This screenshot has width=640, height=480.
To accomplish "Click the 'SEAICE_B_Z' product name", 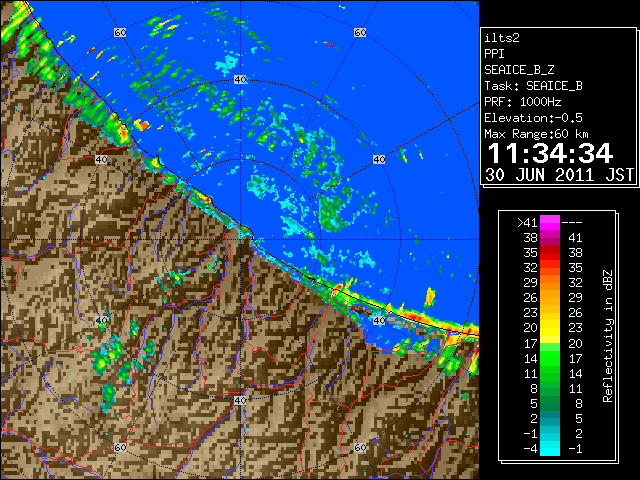I will point(519,70).
